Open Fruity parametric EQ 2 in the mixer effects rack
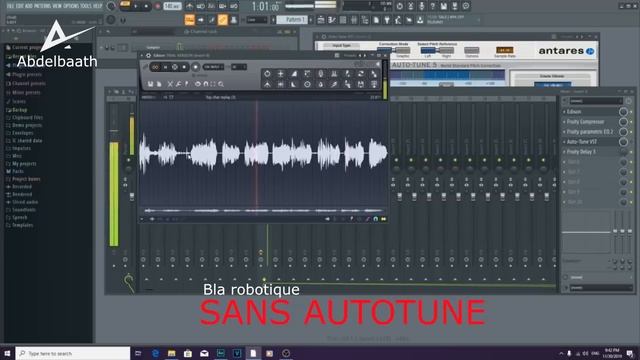Screen dimensions: 640x360 (x=591, y=131)
